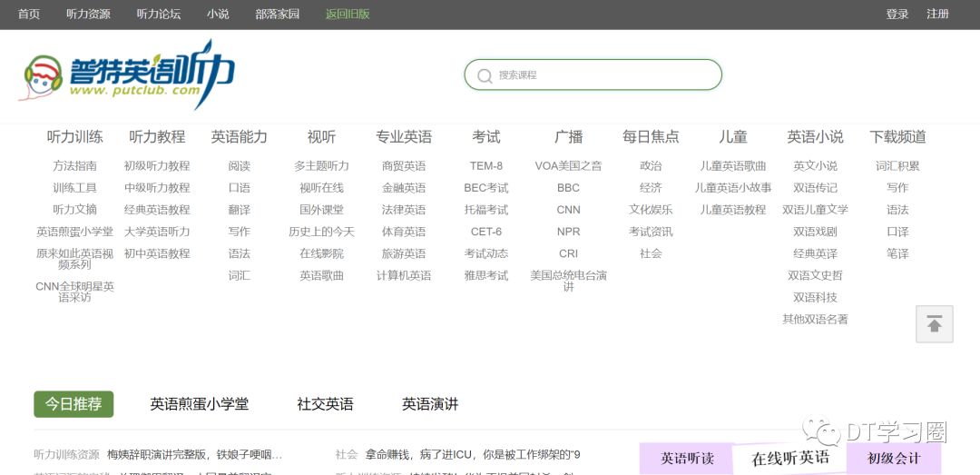Click 文化娱乐

651,210
